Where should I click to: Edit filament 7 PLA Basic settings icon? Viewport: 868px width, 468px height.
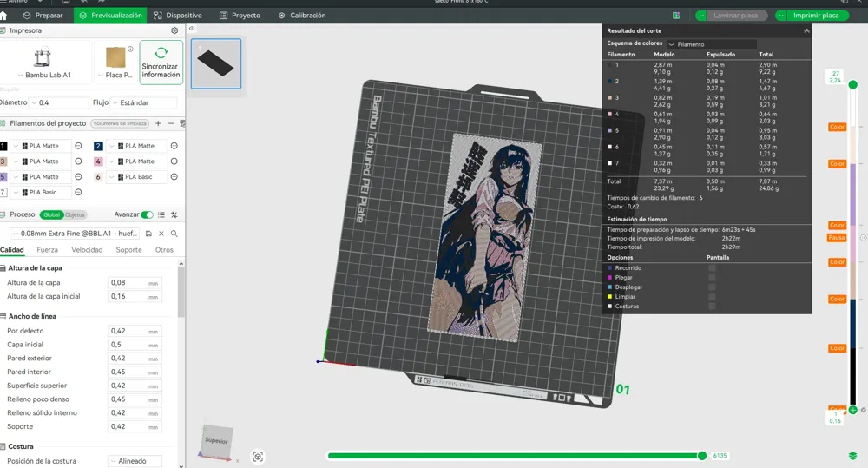click(78, 193)
